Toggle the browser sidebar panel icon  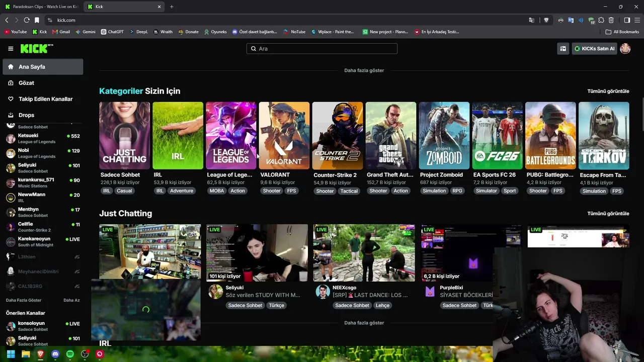(627, 20)
